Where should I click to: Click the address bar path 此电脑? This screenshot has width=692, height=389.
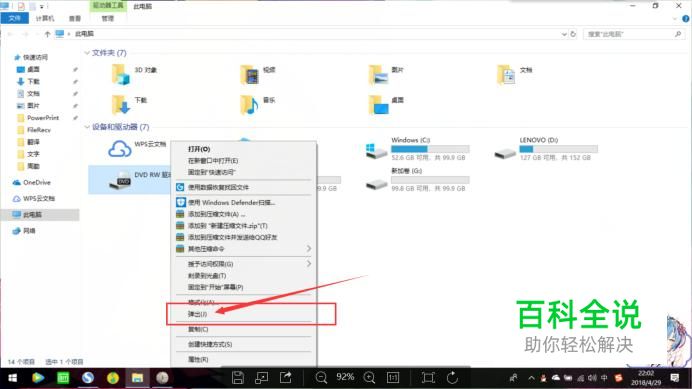point(84,34)
